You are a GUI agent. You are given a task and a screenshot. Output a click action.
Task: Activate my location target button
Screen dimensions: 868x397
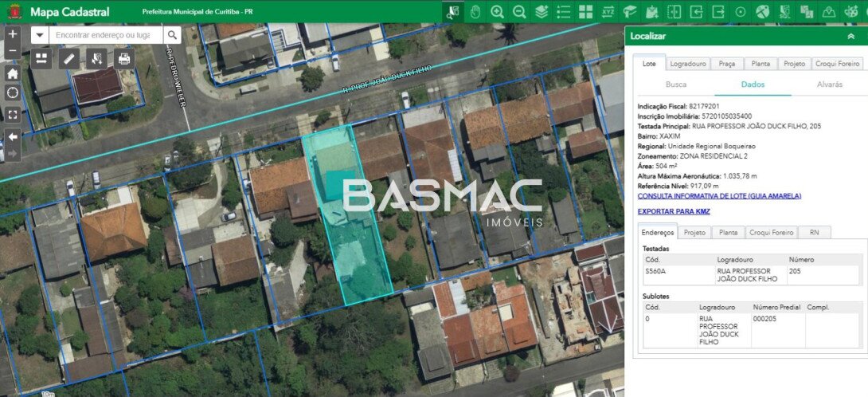click(13, 92)
